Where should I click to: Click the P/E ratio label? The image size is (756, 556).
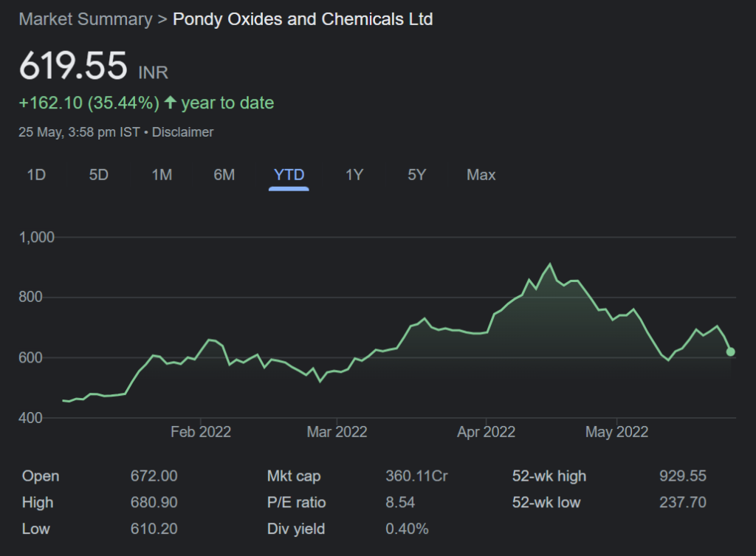(296, 503)
